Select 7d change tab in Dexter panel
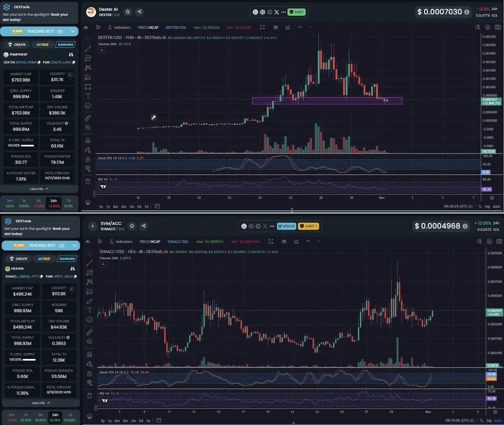The height and width of the screenshot is (425, 504). coord(68,203)
